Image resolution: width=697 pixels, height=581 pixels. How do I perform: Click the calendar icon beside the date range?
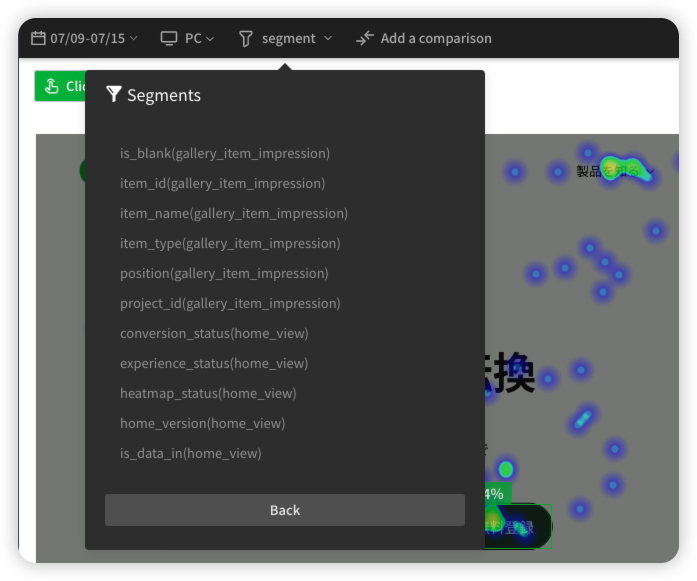(x=38, y=38)
